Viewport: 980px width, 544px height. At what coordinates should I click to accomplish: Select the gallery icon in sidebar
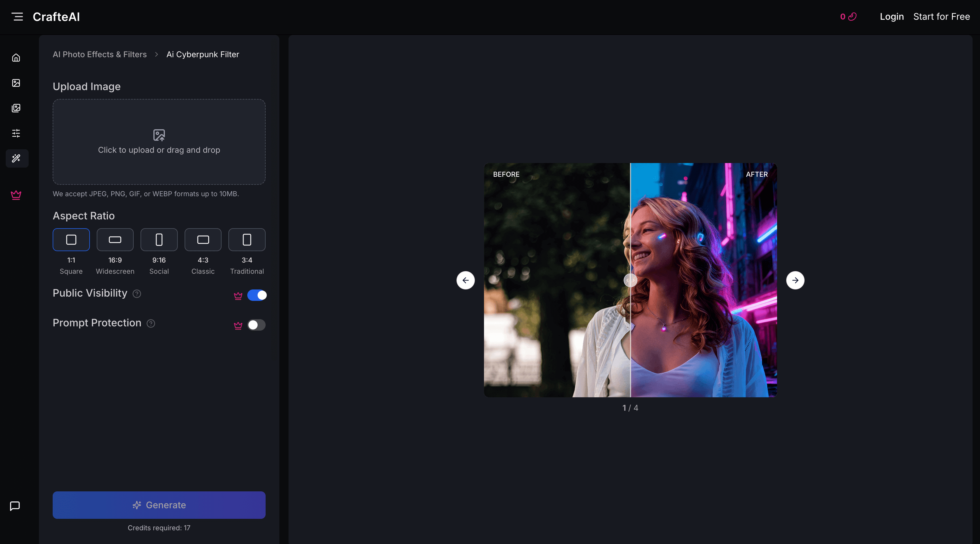(x=16, y=108)
